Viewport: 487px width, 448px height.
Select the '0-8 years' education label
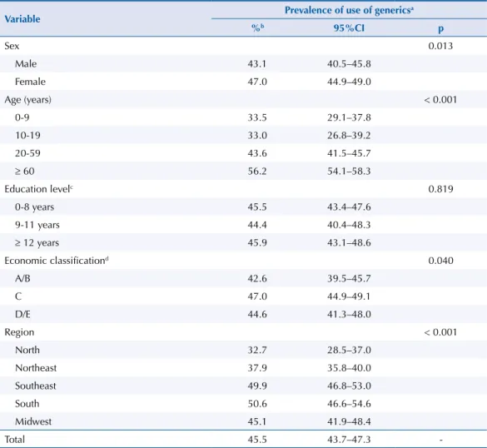pyautogui.click(x=34, y=207)
